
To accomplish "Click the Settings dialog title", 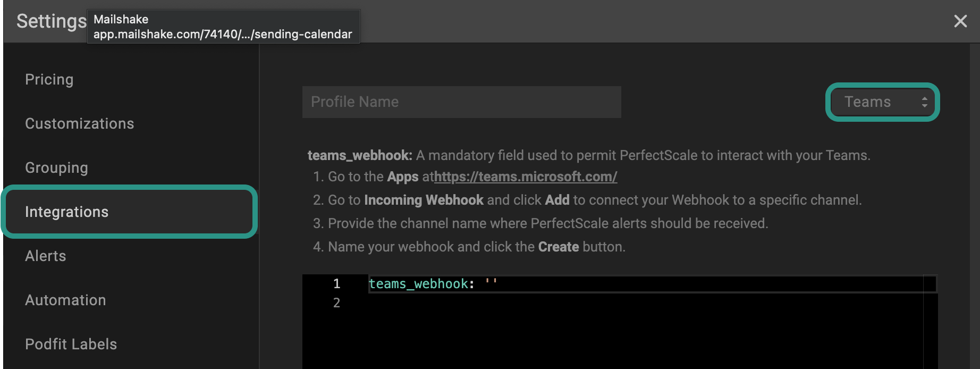I will pos(51,21).
